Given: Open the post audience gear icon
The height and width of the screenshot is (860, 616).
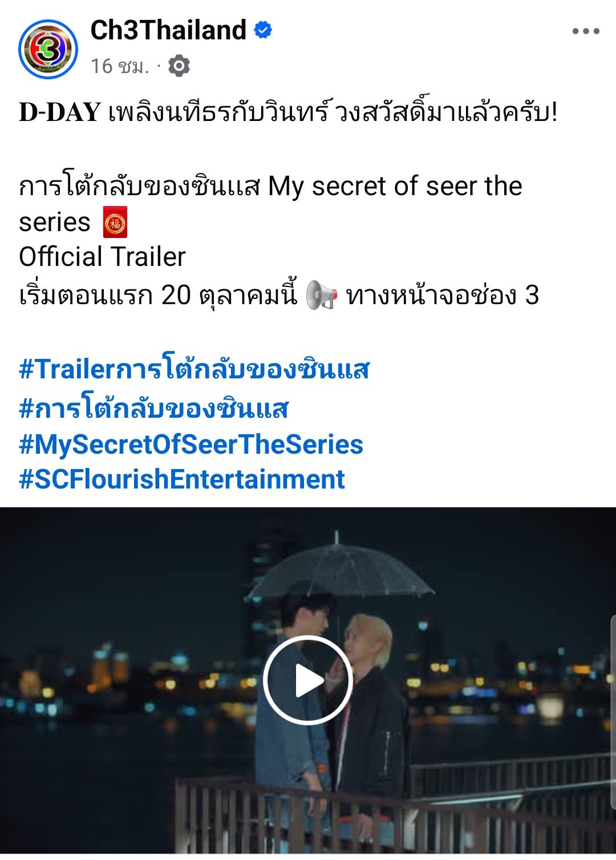Looking at the screenshot, I should click(x=179, y=66).
